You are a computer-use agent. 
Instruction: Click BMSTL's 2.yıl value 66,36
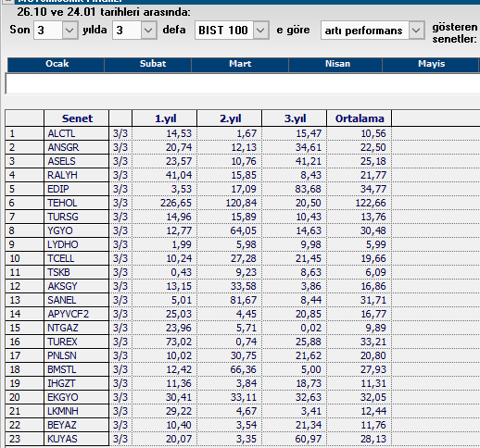click(243, 369)
